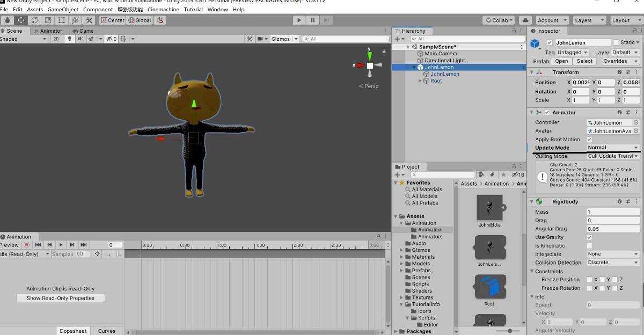Open the Shaded draw mode dropdown
Viewport: 644px width, 335px height.
(x=24, y=39)
